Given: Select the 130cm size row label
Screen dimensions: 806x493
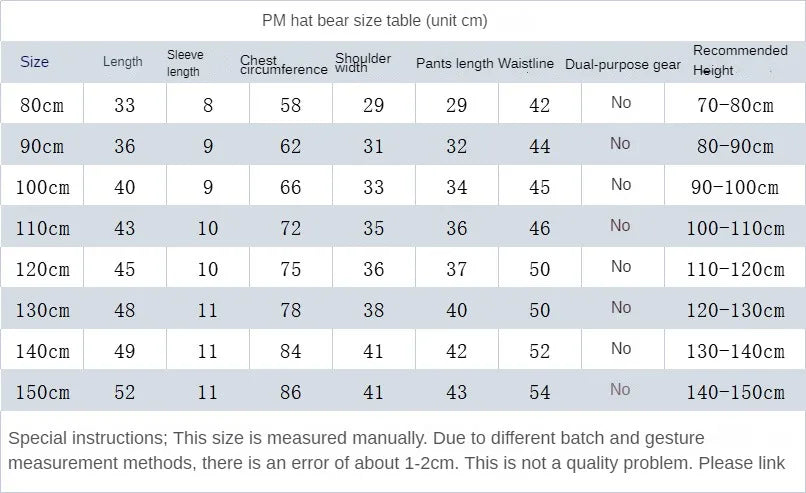Looking at the screenshot, I should [43, 310].
